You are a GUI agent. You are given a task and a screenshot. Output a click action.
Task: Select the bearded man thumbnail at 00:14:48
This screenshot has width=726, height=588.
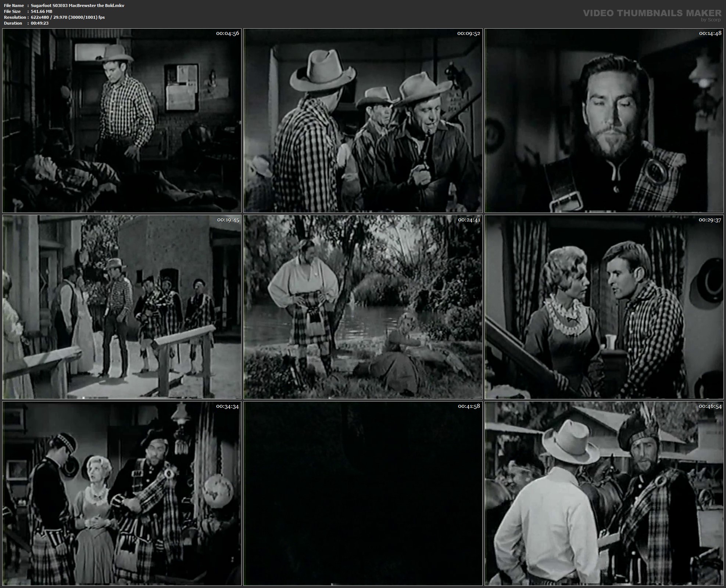pyautogui.click(x=604, y=121)
